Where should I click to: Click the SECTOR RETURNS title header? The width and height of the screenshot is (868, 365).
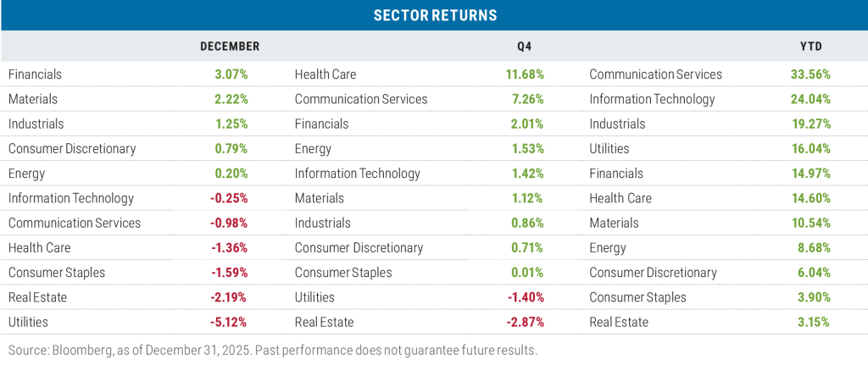coord(433,15)
